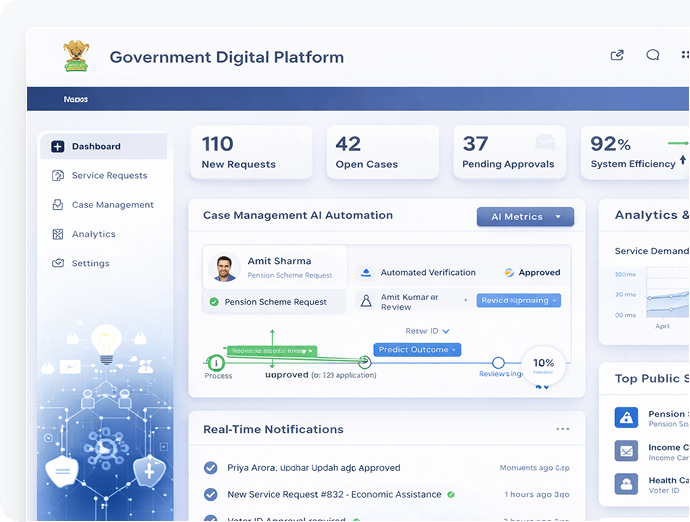
Task: Click the Automated Verification icon
Action: tap(365, 272)
